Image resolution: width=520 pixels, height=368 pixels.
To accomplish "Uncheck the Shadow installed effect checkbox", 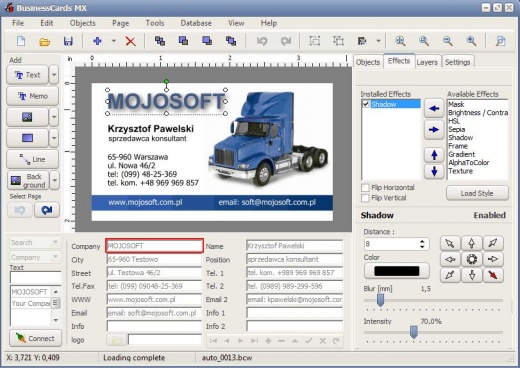I will 366,104.
